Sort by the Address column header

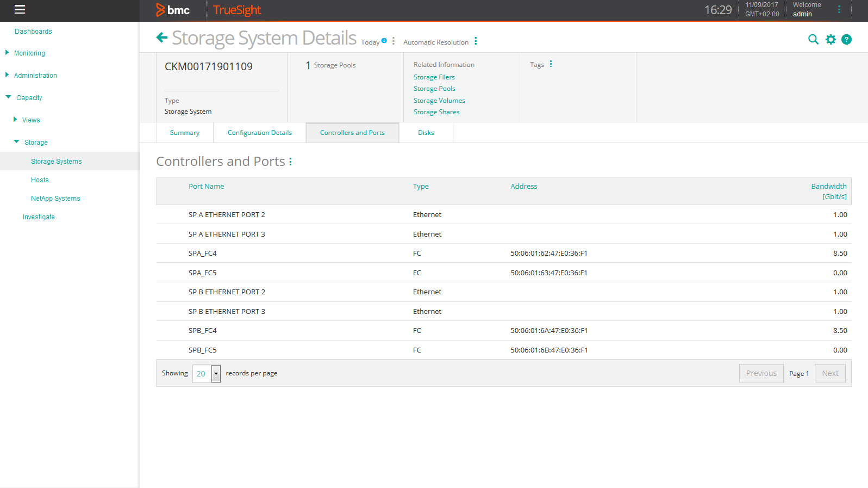[x=524, y=187]
